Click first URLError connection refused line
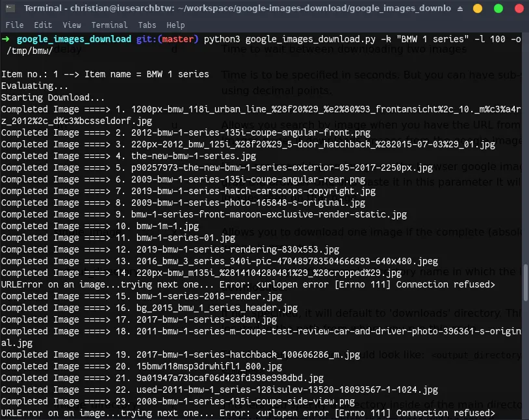Screen dimensions: 529x420 coord(247,284)
